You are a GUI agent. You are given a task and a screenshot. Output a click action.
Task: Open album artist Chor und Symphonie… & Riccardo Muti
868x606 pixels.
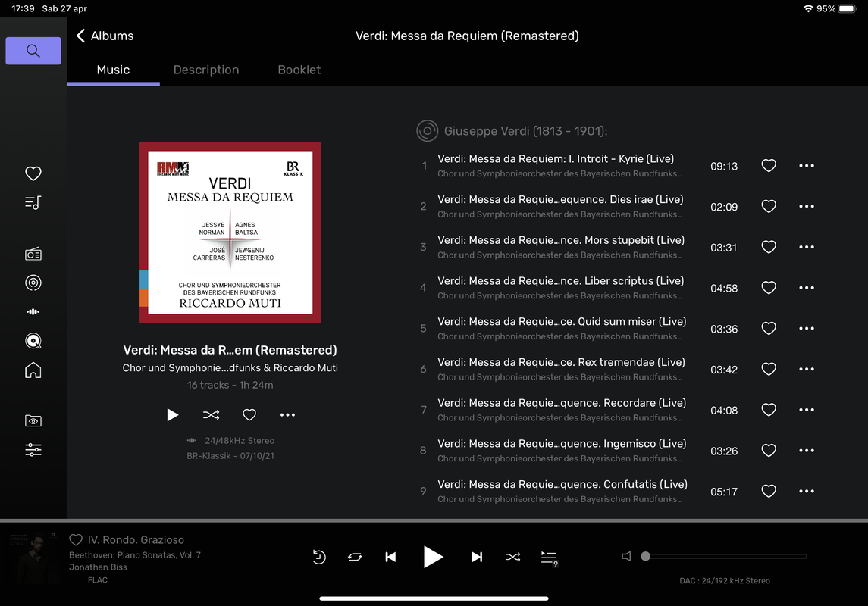pos(230,368)
